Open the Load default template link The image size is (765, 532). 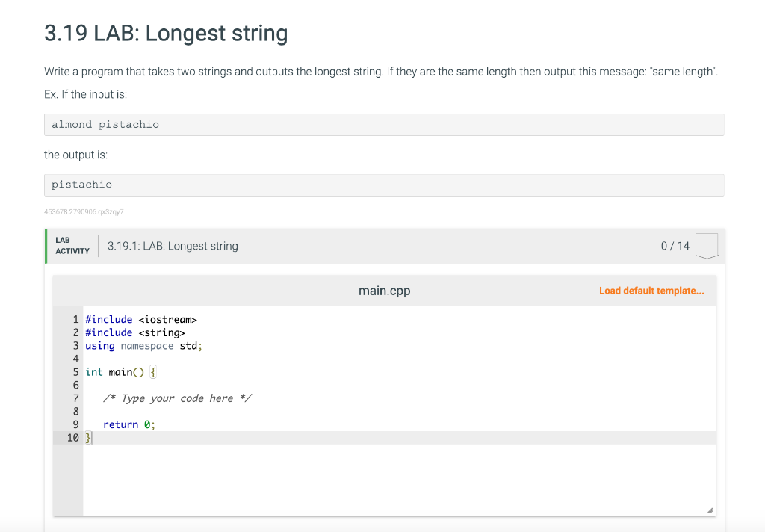pos(651,290)
